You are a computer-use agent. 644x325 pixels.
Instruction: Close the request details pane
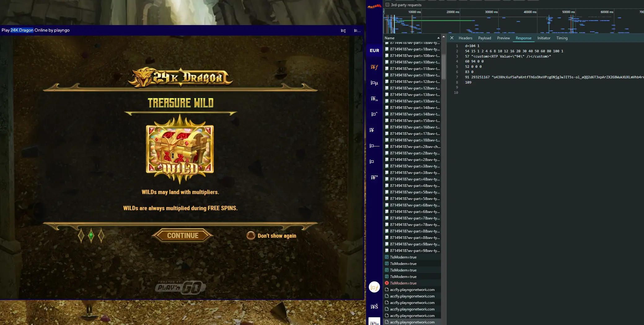[452, 38]
